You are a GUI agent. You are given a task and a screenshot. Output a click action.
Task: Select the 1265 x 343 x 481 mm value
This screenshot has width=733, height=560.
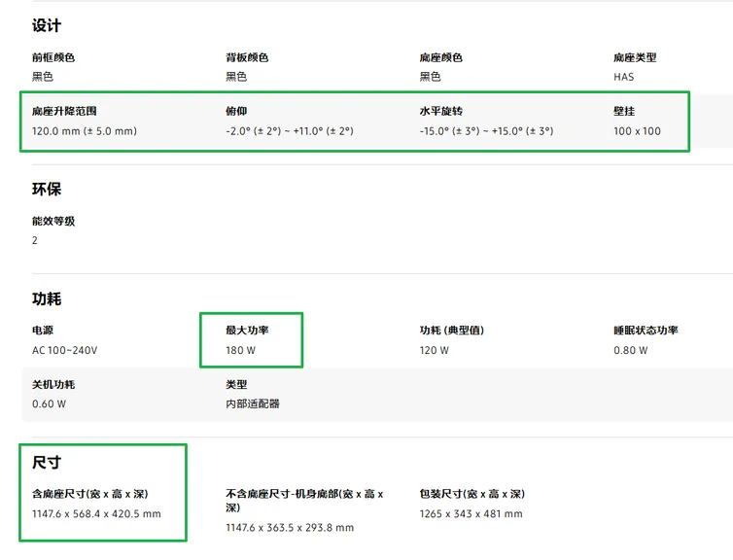pyautogui.click(x=471, y=513)
